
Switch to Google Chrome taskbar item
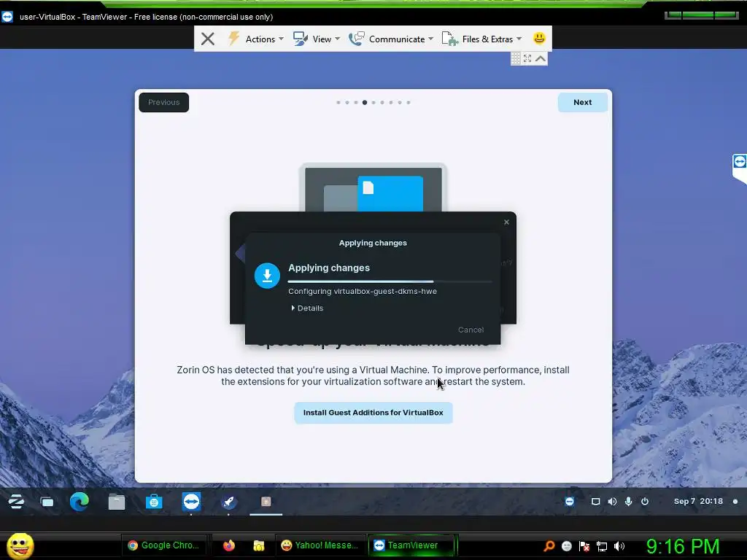click(164, 545)
